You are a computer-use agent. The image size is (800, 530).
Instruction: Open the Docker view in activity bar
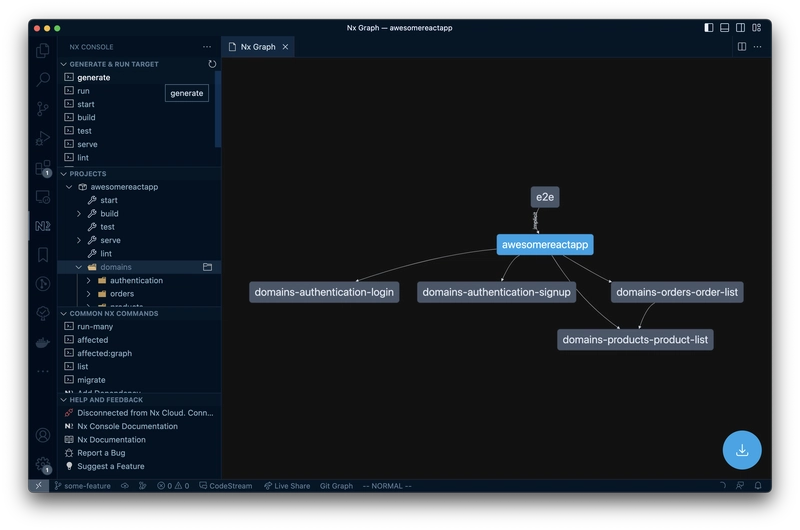(43, 343)
